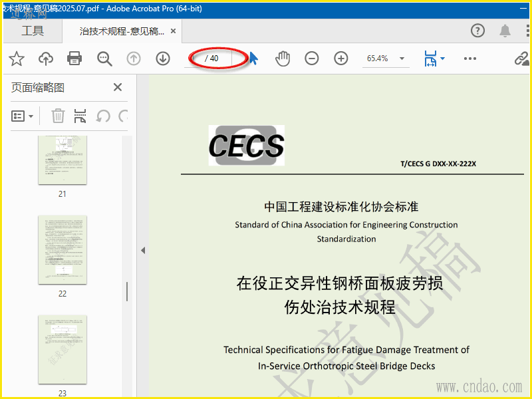532x399 pixels.
Task: Click the text T/CECS G DXX-XX-222X
Action: pyautogui.click(x=438, y=164)
